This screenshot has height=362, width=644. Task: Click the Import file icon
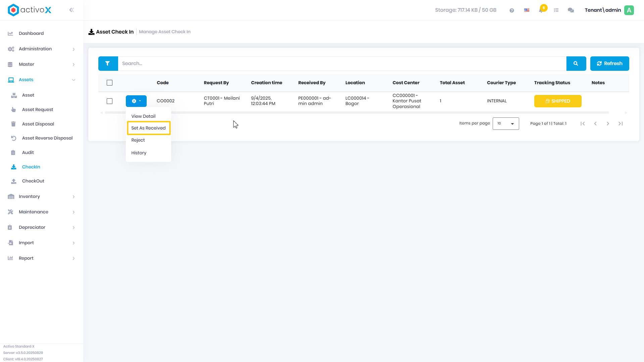pos(10,243)
